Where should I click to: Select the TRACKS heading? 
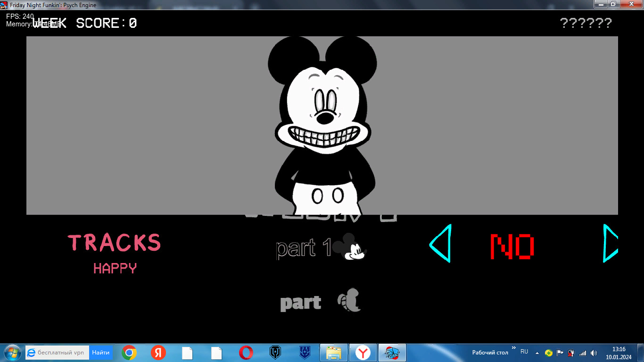pos(115,242)
